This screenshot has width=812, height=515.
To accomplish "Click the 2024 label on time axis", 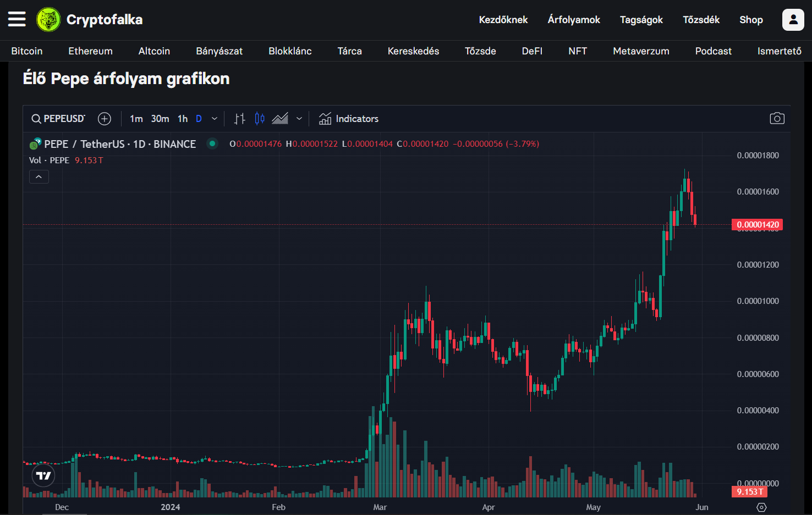I will (170, 507).
